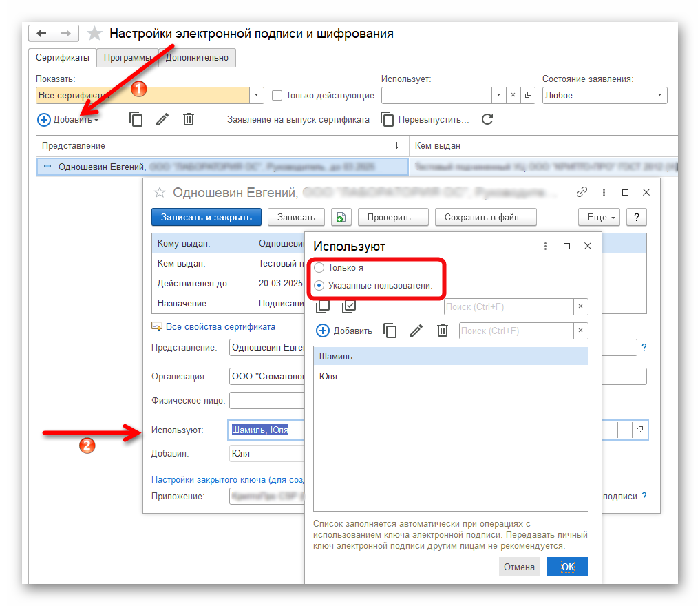Switch to the Программы tab
This screenshot has height=606, width=700.
127,58
